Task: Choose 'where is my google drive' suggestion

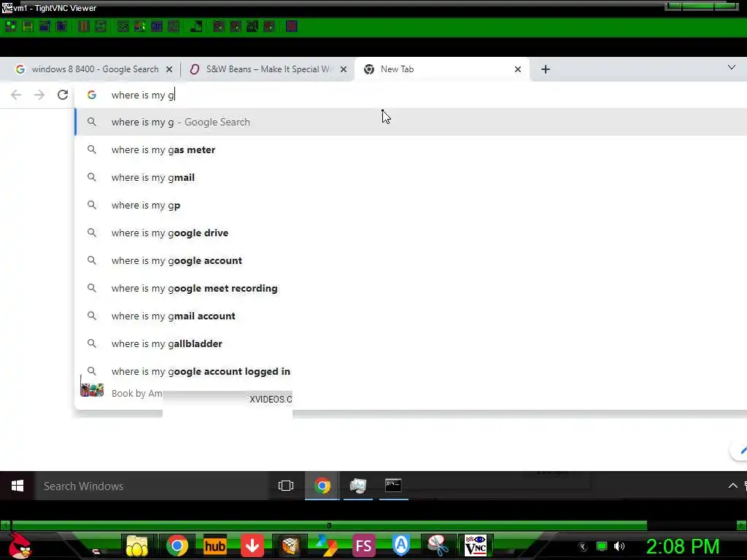Action: coord(411,233)
